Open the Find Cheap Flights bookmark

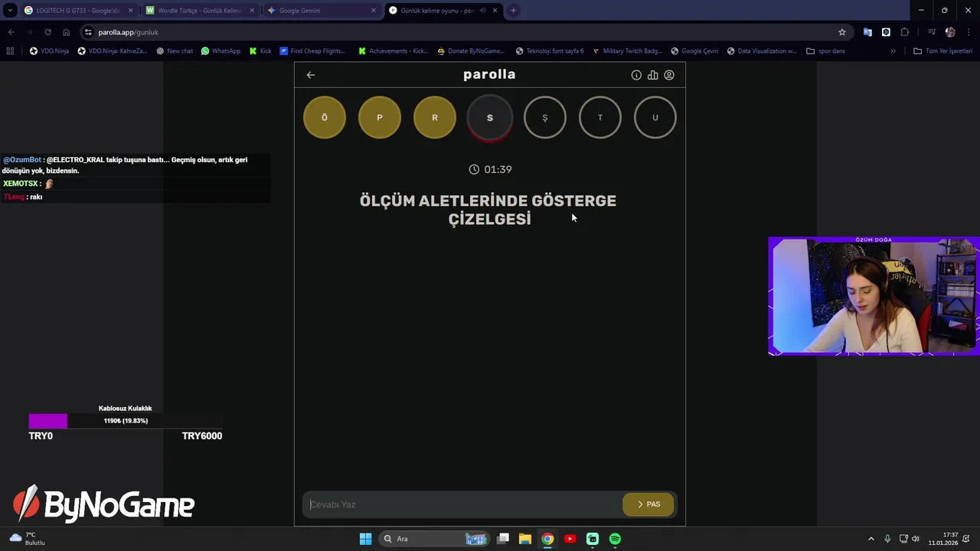[312, 51]
